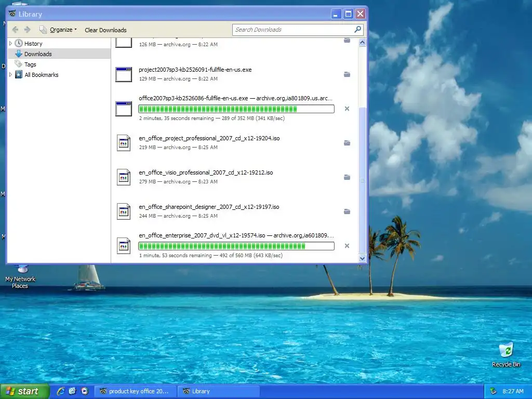The height and width of the screenshot is (399, 532).
Task: Expand the All Bookmarks node
Action: click(10, 75)
